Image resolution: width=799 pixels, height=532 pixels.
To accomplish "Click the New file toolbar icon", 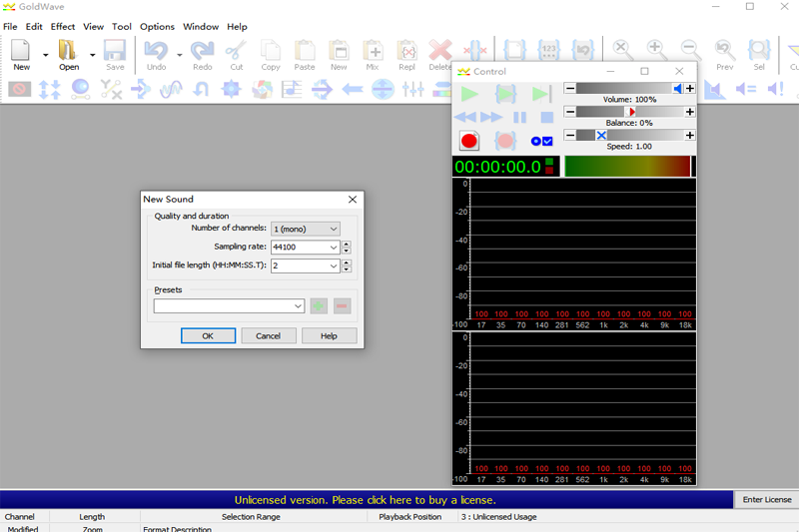I will tap(21, 55).
